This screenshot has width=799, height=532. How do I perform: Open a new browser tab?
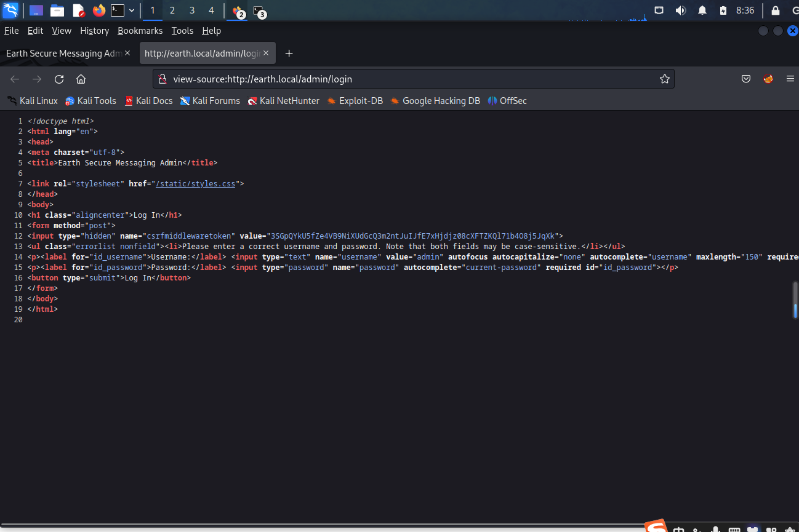point(289,54)
